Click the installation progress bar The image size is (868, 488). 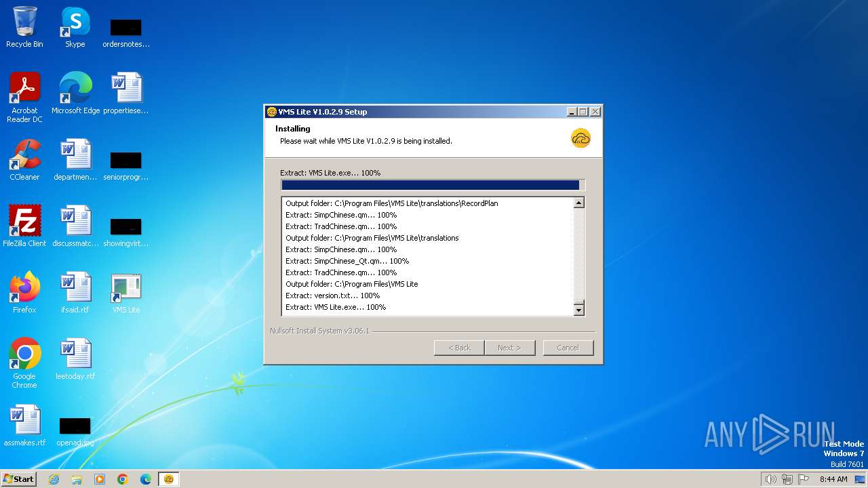(433, 185)
